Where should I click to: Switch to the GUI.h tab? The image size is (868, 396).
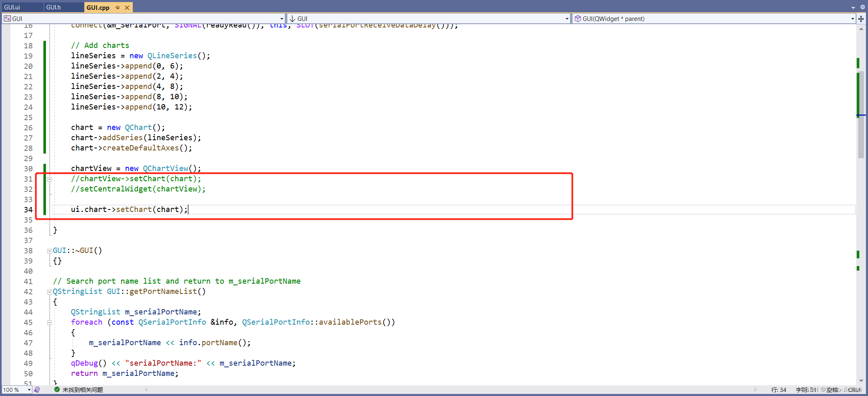[54, 7]
